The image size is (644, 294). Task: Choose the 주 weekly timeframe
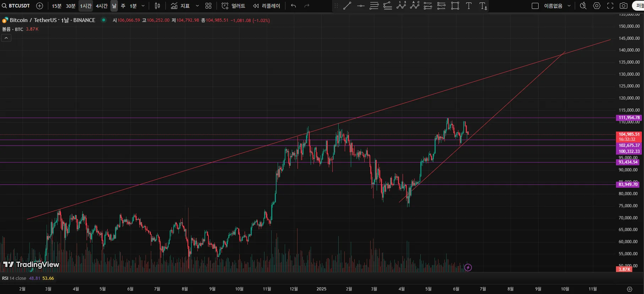click(123, 6)
